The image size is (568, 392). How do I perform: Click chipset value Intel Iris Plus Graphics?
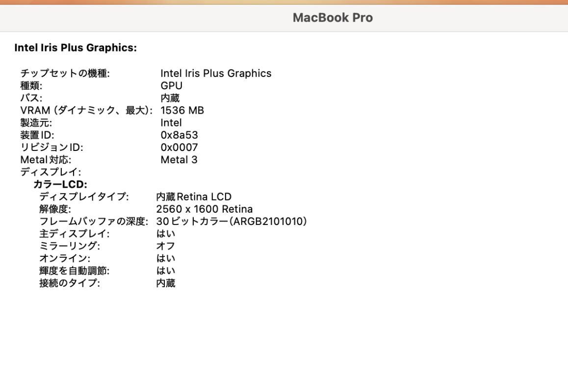coord(216,73)
